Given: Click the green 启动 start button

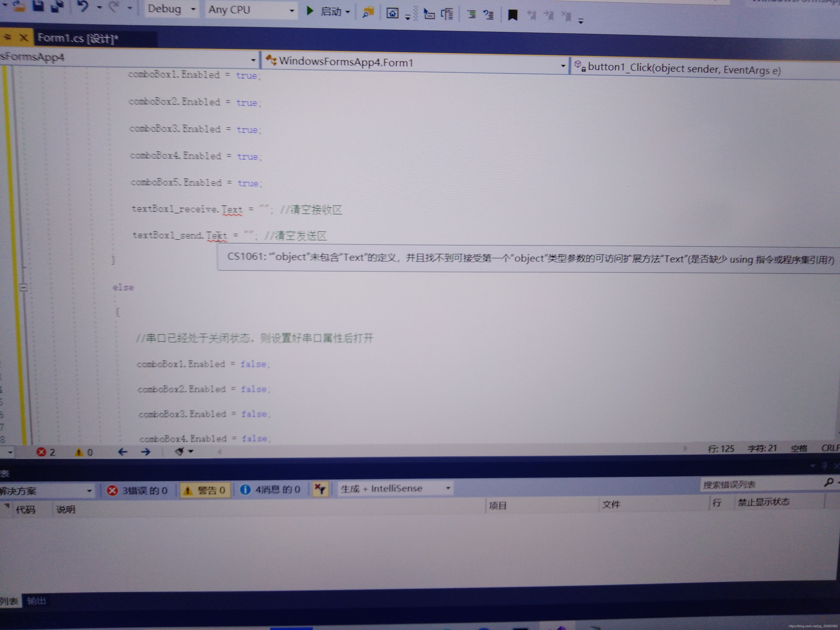Looking at the screenshot, I should point(325,11).
